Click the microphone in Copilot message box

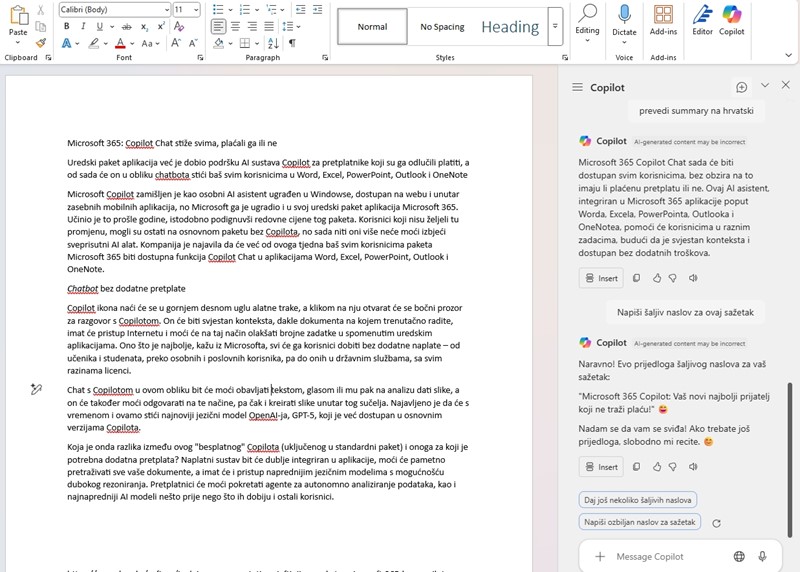pyautogui.click(x=762, y=556)
